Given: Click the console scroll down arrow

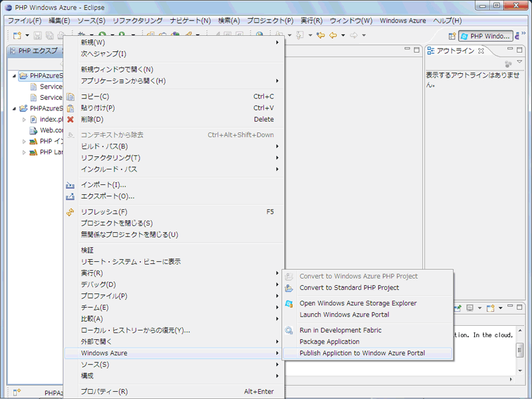Looking at the screenshot, I should [520, 371].
